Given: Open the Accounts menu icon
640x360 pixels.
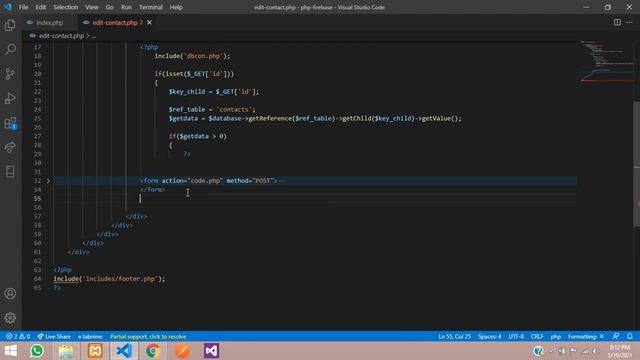Looking at the screenshot, I should 10,293.
